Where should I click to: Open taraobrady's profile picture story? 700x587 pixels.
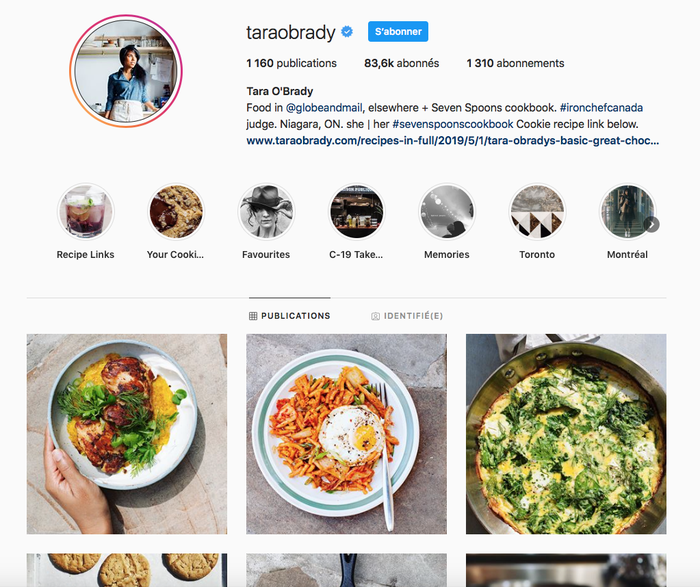(x=126, y=71)
